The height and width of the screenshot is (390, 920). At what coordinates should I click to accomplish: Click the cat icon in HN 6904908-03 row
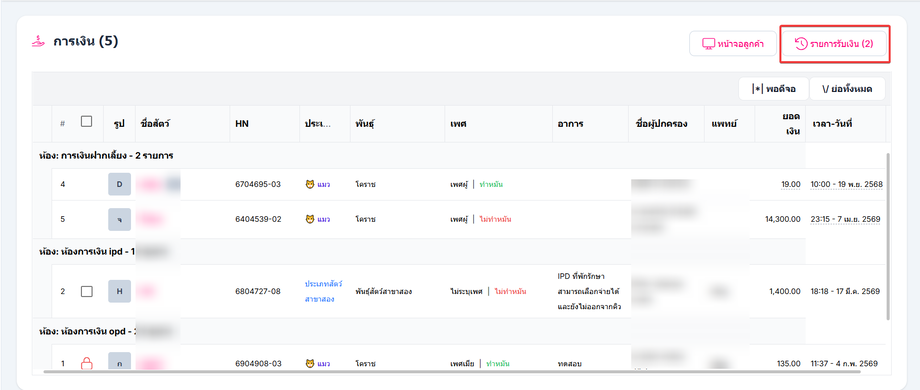point(310,364)
